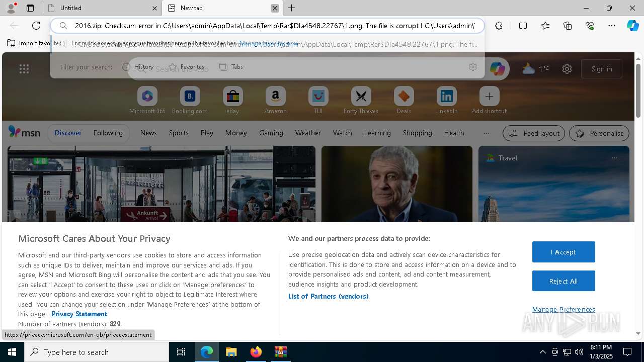This screenshot has height=362, width=644.
Task: Open the Gaming menu item
Action: [x=271, y=133]
